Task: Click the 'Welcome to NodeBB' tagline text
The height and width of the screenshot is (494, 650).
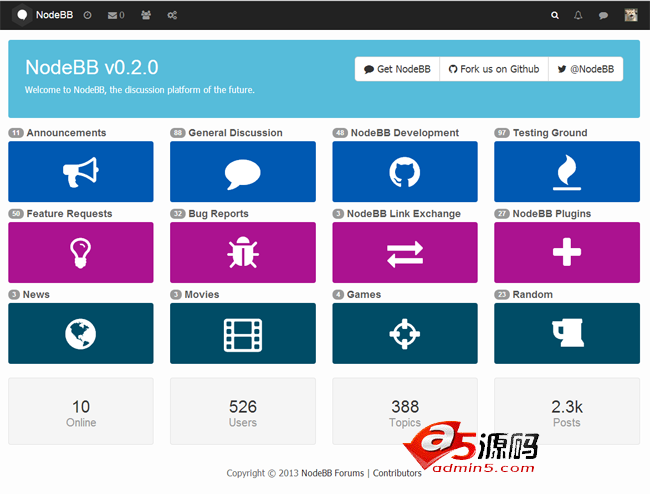Action: (x=140, y=90)
